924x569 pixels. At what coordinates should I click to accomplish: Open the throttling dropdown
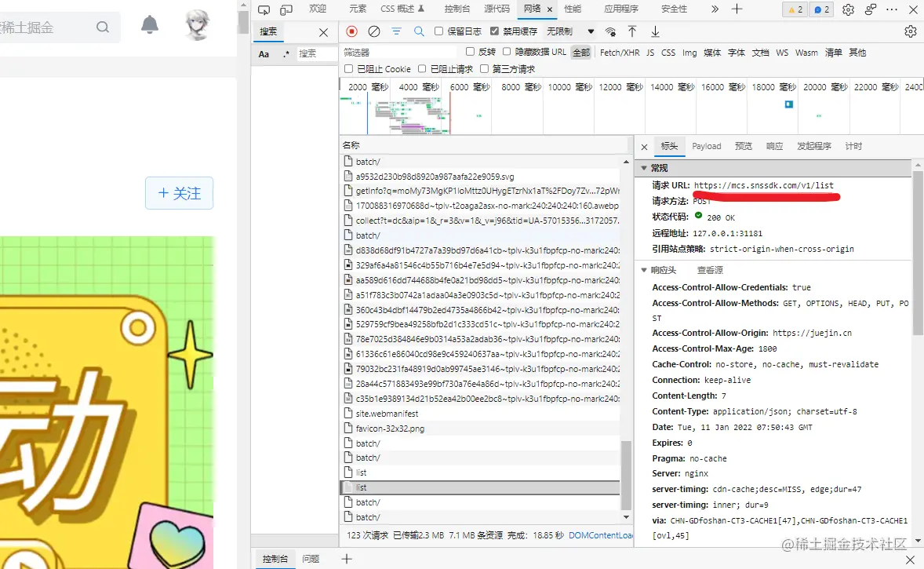pos(570,31)
